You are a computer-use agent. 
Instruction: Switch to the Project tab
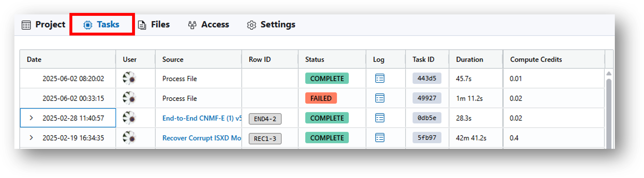(44, 24)
